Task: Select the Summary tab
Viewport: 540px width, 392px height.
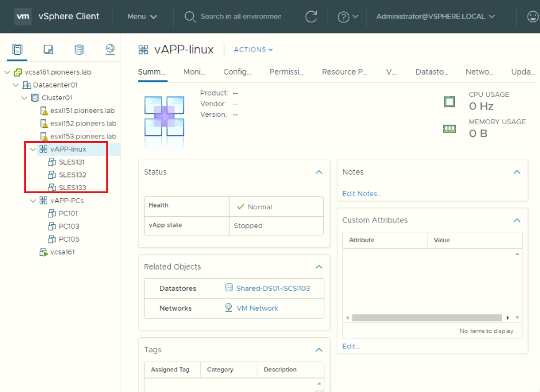Action: pyautogui.click(x=152, y=72)
